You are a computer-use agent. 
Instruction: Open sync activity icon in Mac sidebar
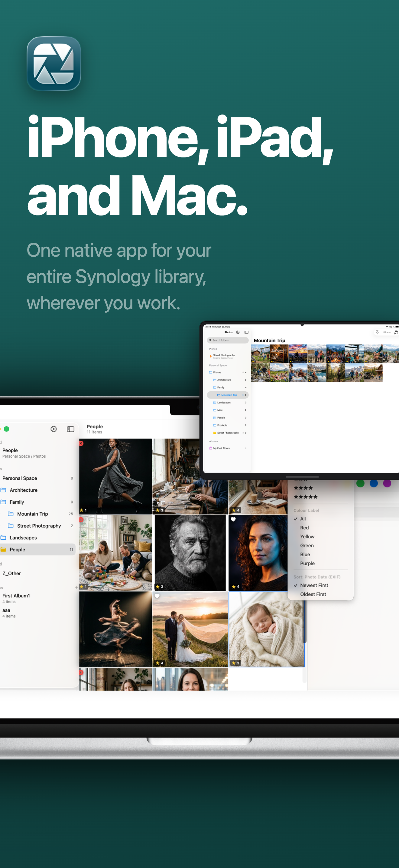coord(54,429)
